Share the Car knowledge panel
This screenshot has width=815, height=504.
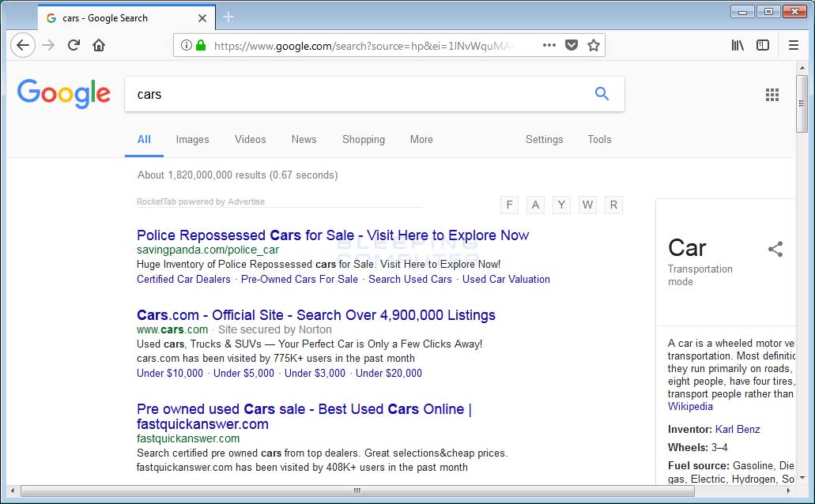[775, 250]
